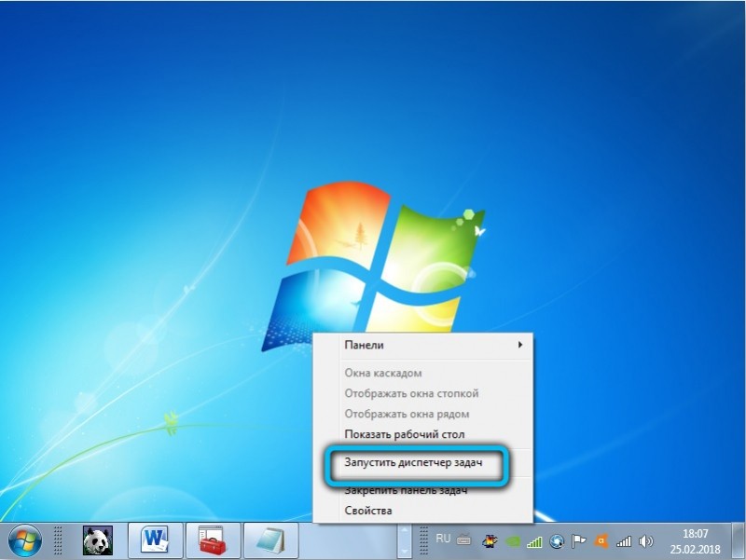Image resolution: width=746 pixels, height=560 pixels.
Task: Choose Запустить диспетчер задач
Action: [423, 462]
